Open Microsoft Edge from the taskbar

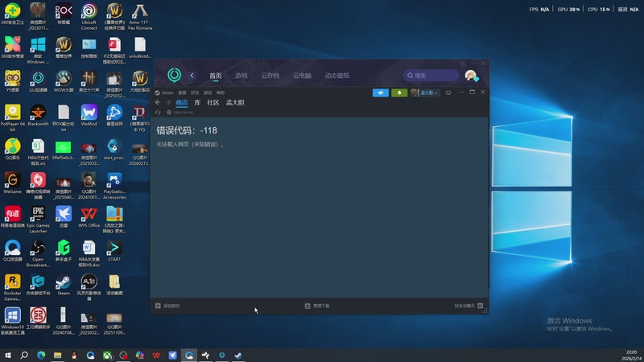coord(41,356)
